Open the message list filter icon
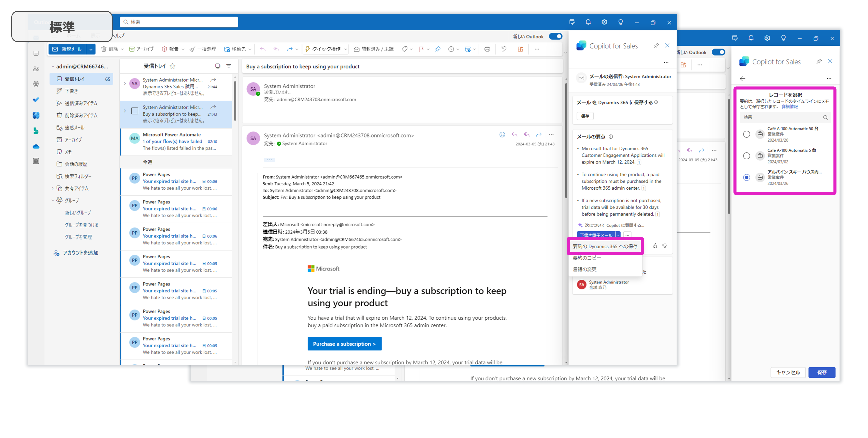Viewport: 868px width, 438px height. 228,66
